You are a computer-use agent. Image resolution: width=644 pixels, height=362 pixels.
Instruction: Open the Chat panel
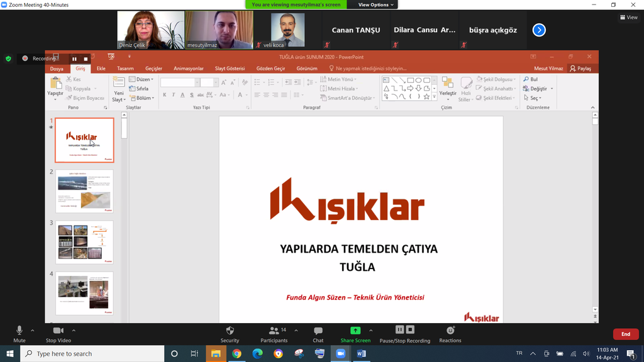click(x=318, y=334)
